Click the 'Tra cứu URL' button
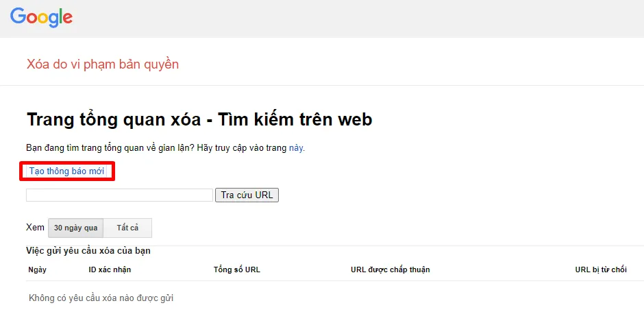This screenshot has width=644, height=336. coord(247,195)
